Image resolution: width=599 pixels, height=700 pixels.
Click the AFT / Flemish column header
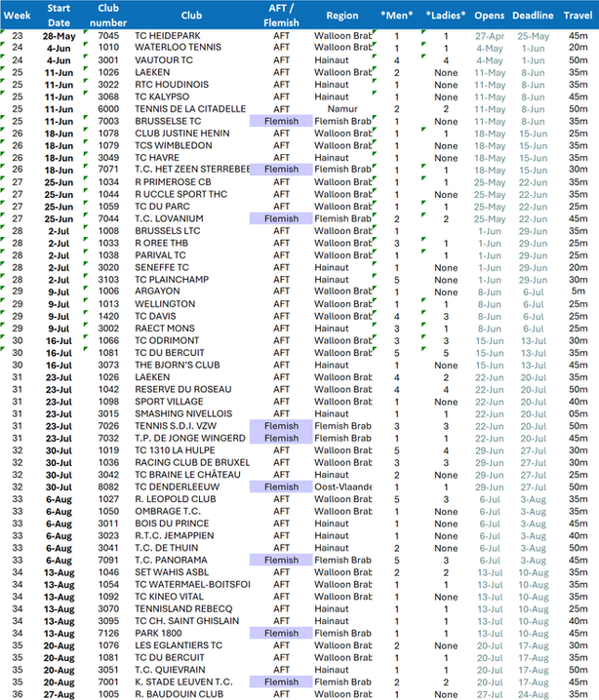pyautogui.click(x=281, y=16)
